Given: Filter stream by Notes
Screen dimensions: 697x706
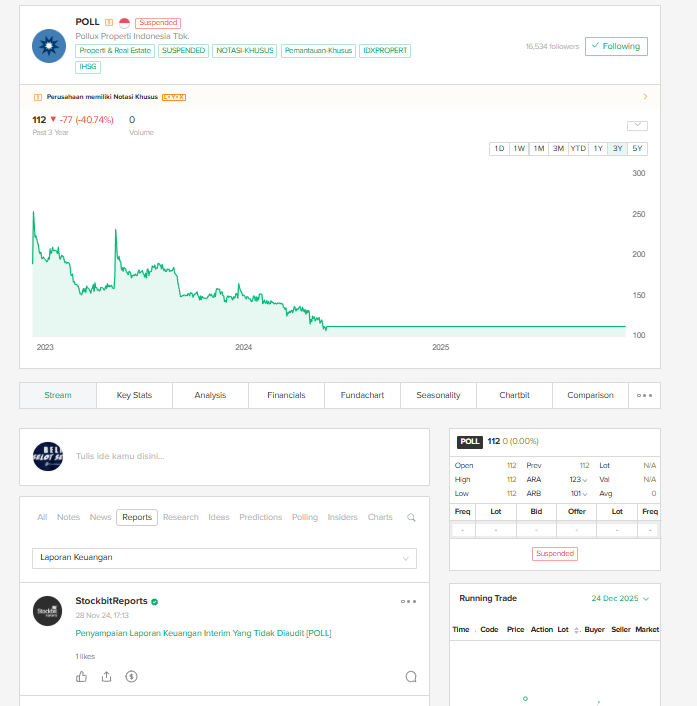Looking at the screenshot, I should point(68,517).
